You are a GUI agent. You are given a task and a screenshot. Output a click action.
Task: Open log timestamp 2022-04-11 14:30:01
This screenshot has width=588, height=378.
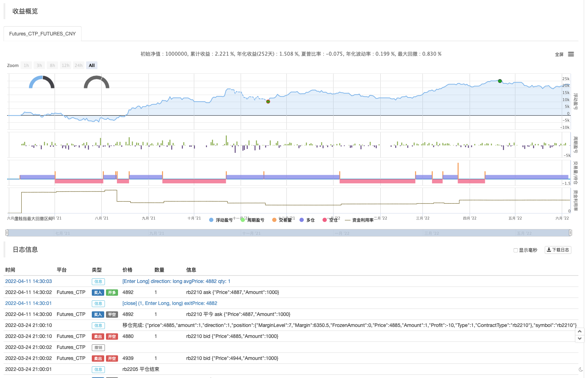pyautogui.click(x=28, y=303)
